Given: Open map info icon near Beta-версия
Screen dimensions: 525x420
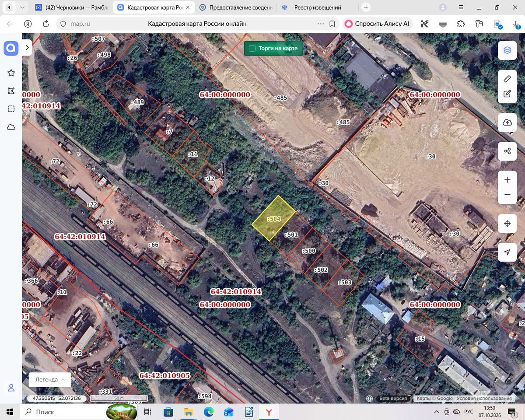Looking at the screenshot, I should (370, 399).
